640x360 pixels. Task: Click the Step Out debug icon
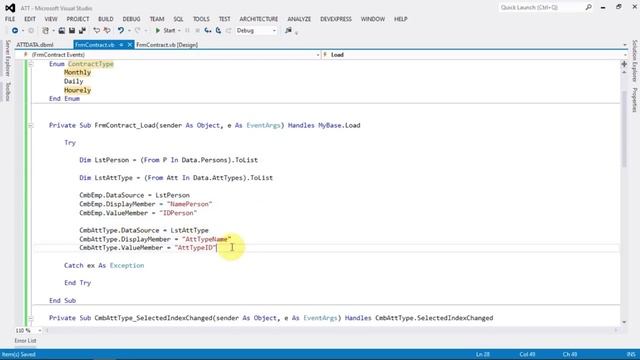(229, 31)
